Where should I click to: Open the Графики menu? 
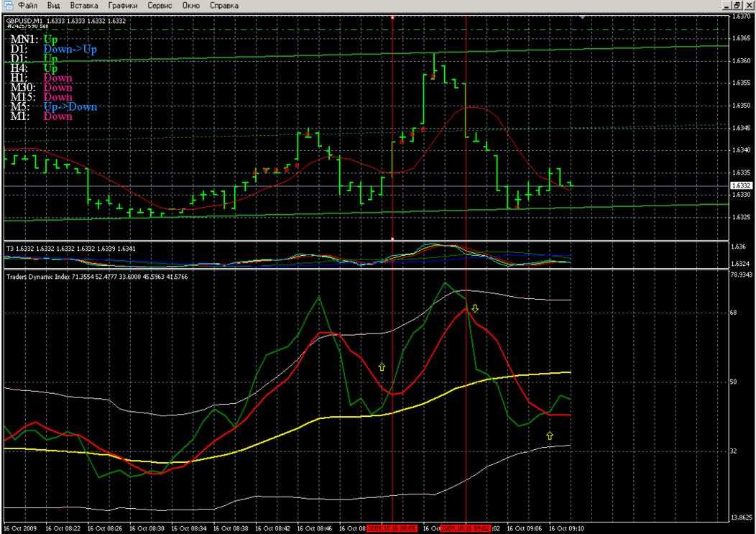pos(123,6)
